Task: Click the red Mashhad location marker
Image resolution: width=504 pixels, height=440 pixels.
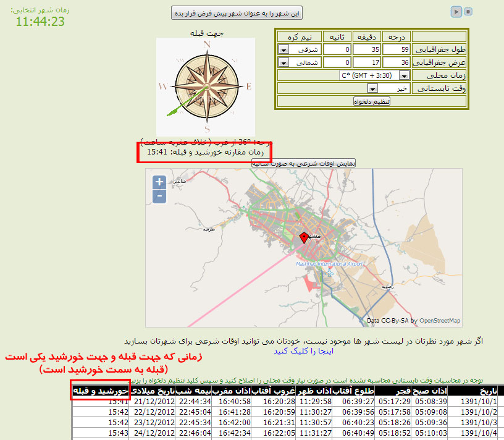Action: point(303,238)
